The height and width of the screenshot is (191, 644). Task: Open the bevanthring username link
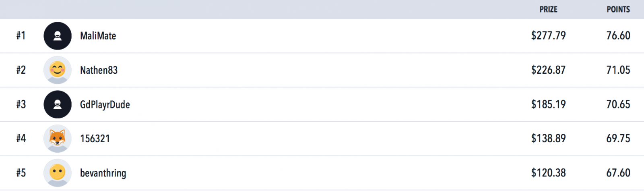pyautogui.click(x=103, y=173)
